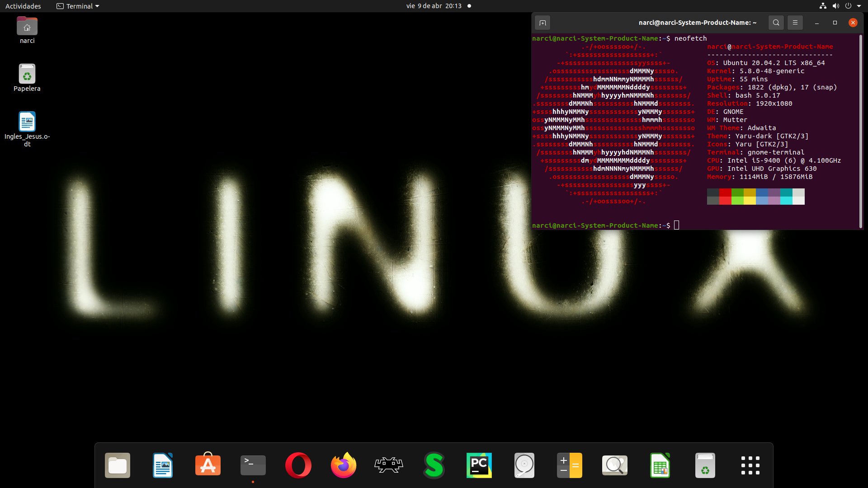Open Ubuntu Software store icon
Screen dimensions: 868x488
click(208, 465)
